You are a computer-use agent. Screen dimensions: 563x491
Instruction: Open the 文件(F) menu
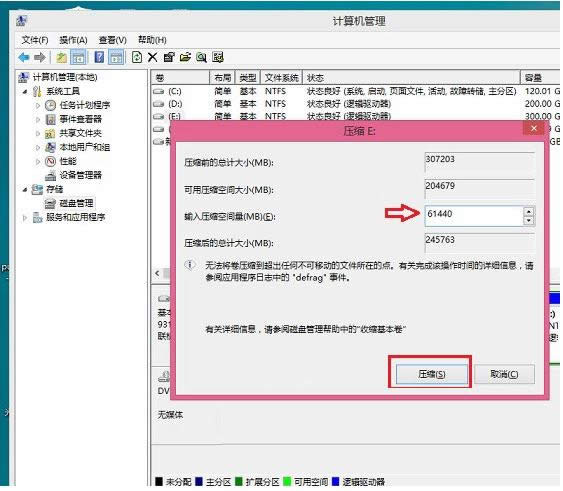pyautogui.click(x=35, y=40)
